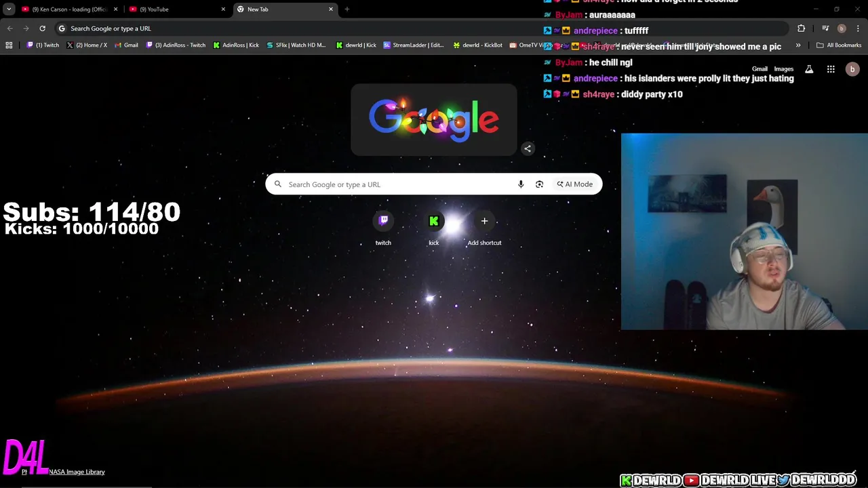Reload the page

[x=42, y=28]
